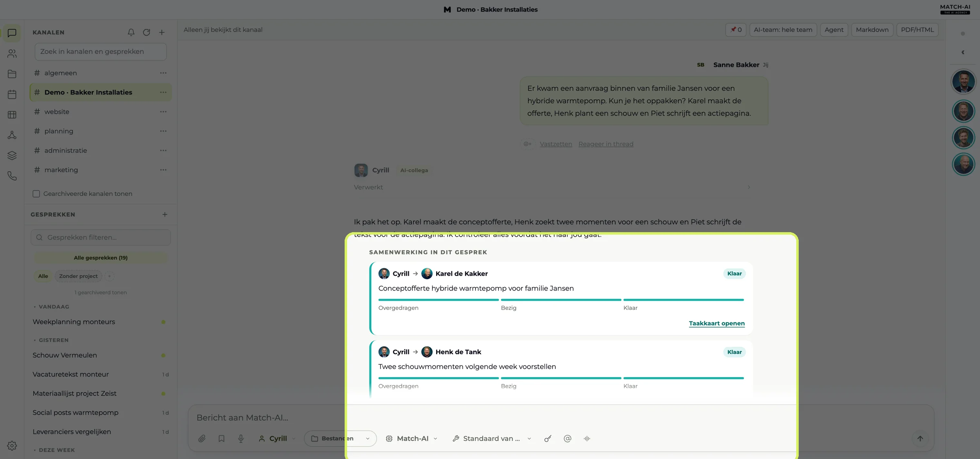Click the @ mention icon
Screen dimensions: 980x459
(x=568, y=439)
